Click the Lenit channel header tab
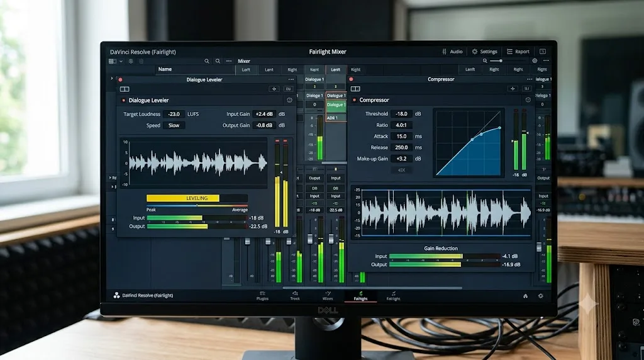Viewport: 644px width, 360px height. pyautogui.click(x=336, y=70)
